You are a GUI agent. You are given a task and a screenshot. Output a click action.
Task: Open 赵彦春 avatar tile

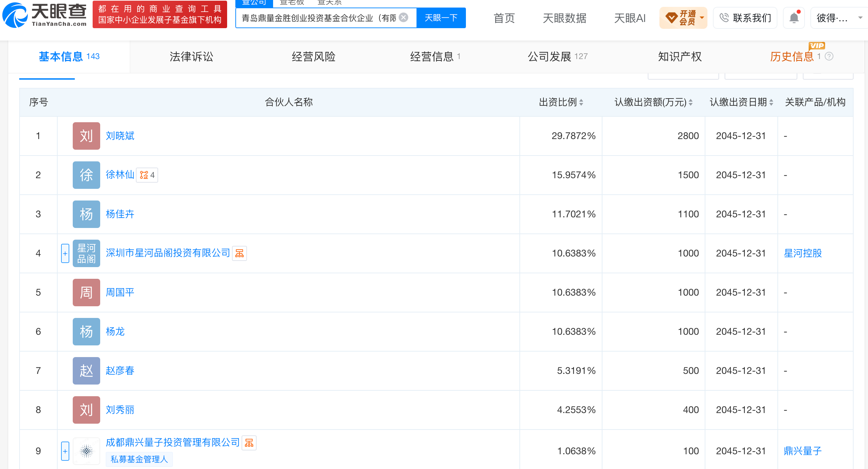pyautogui.click(x=86, y=371)
